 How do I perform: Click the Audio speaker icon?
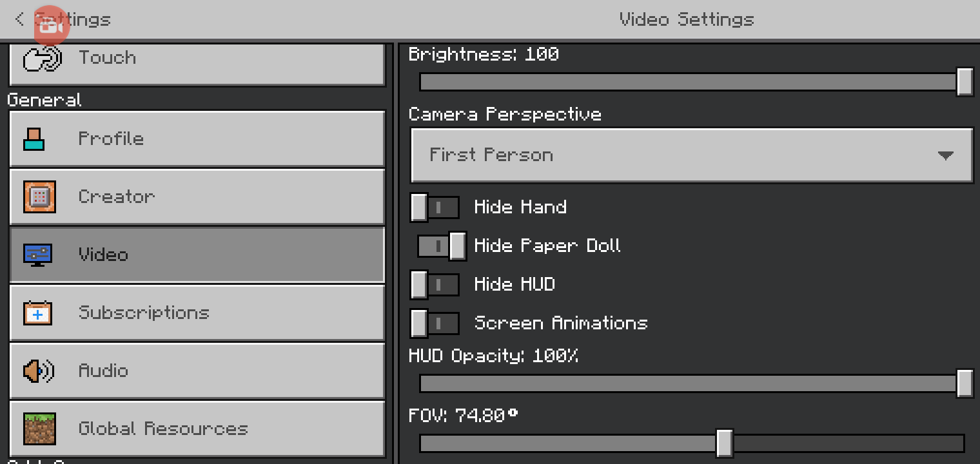(x=38, y=371)
